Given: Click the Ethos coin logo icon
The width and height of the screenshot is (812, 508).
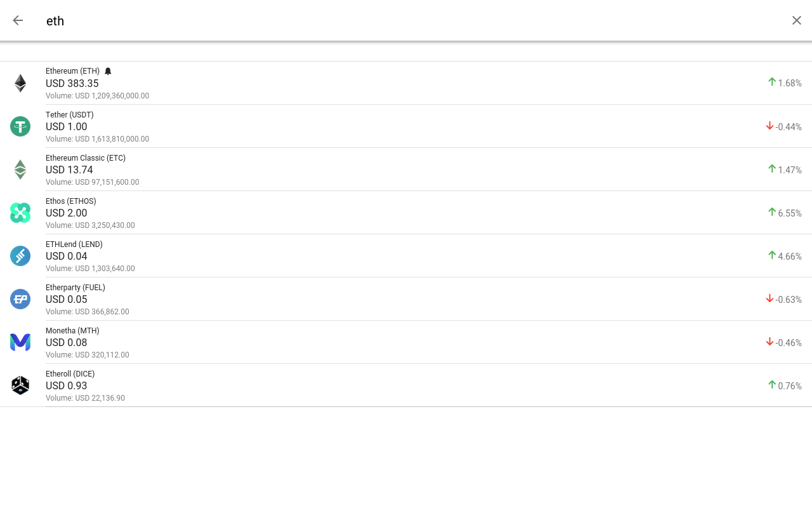Looking at the screenshot, I should [x=20, y=213].
